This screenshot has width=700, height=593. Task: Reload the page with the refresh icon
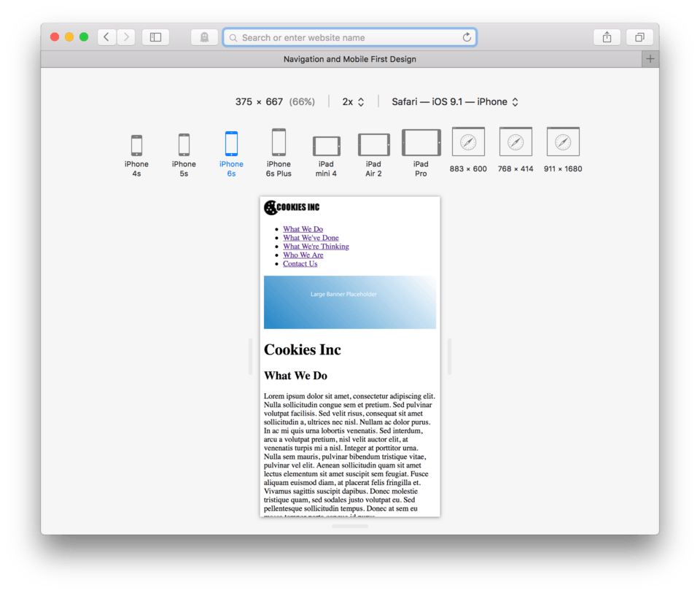point(467,37)
